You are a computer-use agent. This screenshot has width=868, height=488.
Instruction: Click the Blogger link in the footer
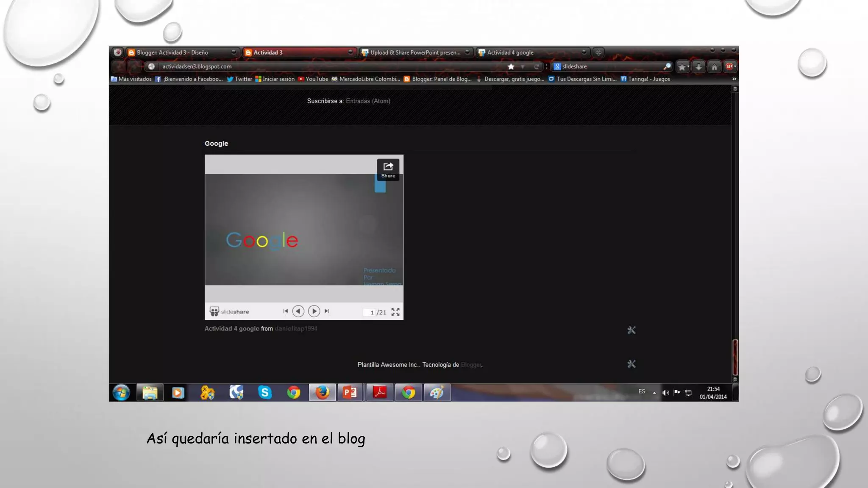point(471,365)
